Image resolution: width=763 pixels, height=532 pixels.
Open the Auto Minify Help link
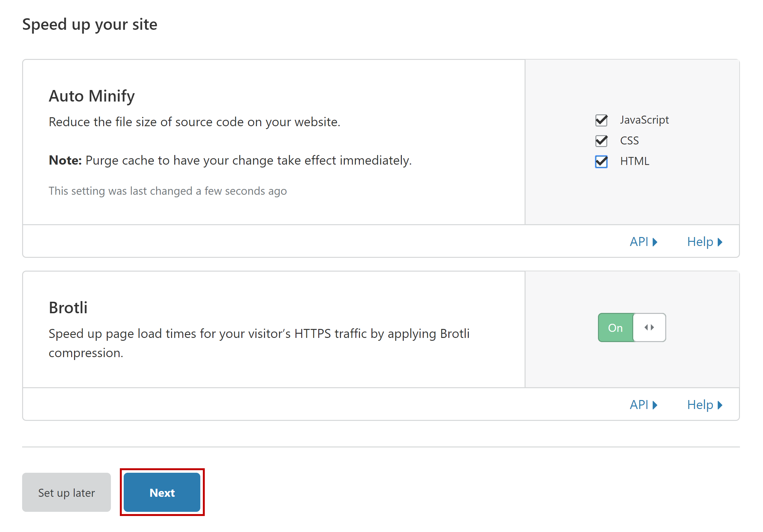pyautogui.click(x=700, y=242)
